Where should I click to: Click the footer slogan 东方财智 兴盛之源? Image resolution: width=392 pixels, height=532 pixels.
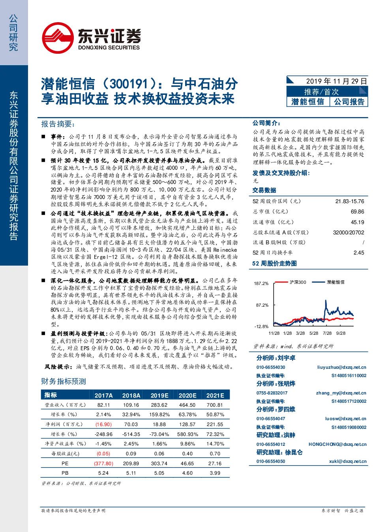pos(342,511)
